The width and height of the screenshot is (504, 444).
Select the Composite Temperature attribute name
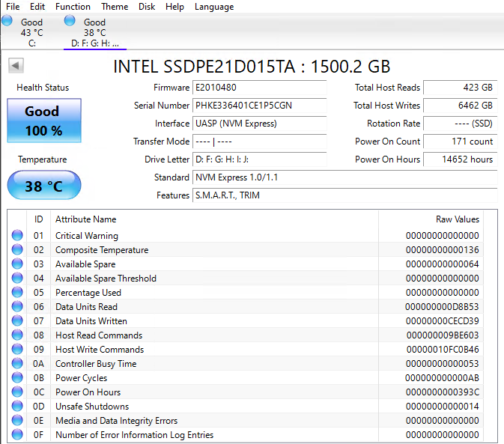(102, 250)
